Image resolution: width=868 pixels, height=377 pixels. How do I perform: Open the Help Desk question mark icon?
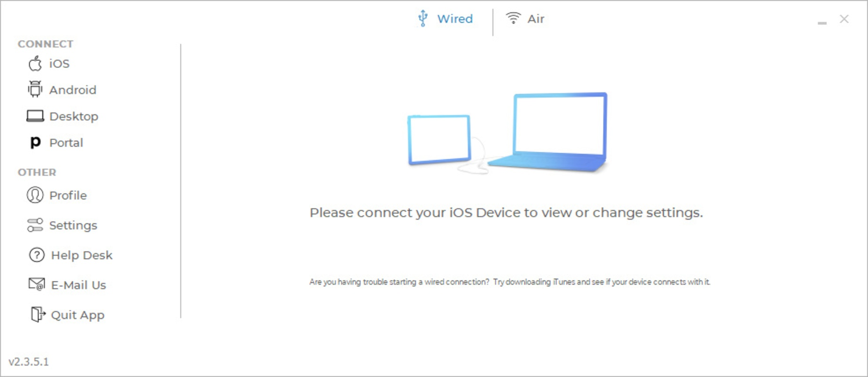tap(37, 255)
